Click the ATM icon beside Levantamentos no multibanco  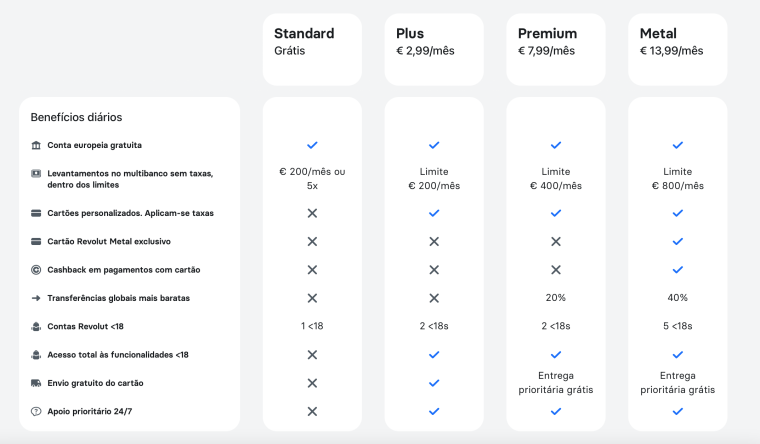pyautogui.click(x=36, y=173)
